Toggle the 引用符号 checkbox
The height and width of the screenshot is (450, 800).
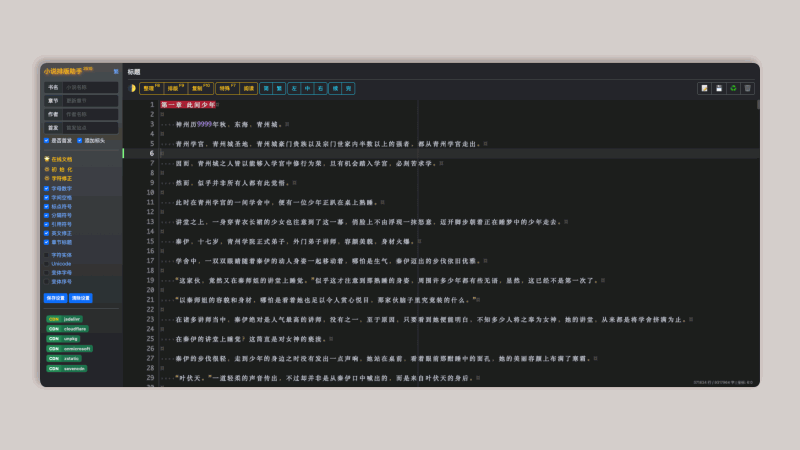pyautogui.click(x=46, y=224)
